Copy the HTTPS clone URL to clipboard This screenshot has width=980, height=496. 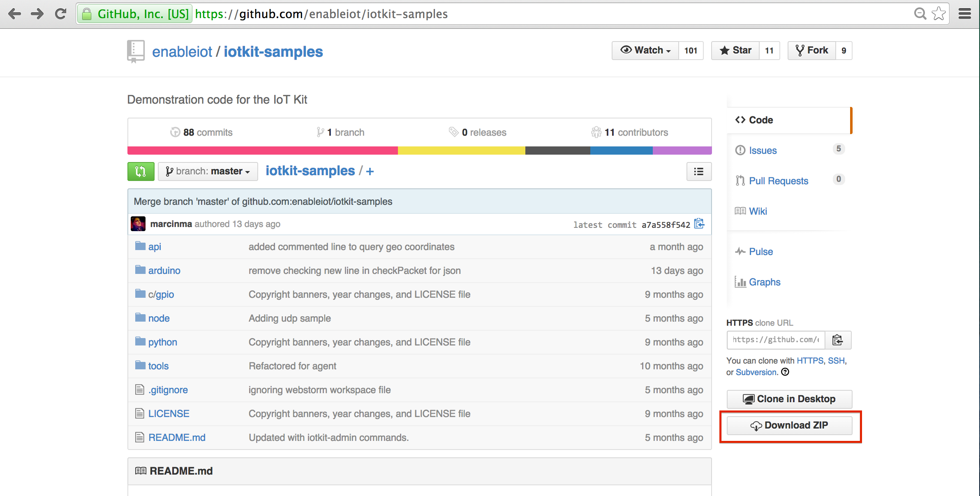tap(837, 340)
